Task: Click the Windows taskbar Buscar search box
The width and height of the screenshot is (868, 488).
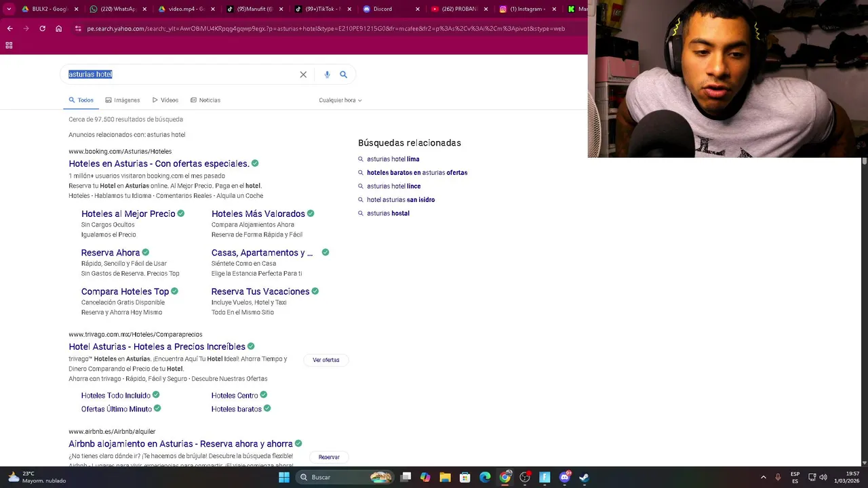Action: click(x=346, y=477)
